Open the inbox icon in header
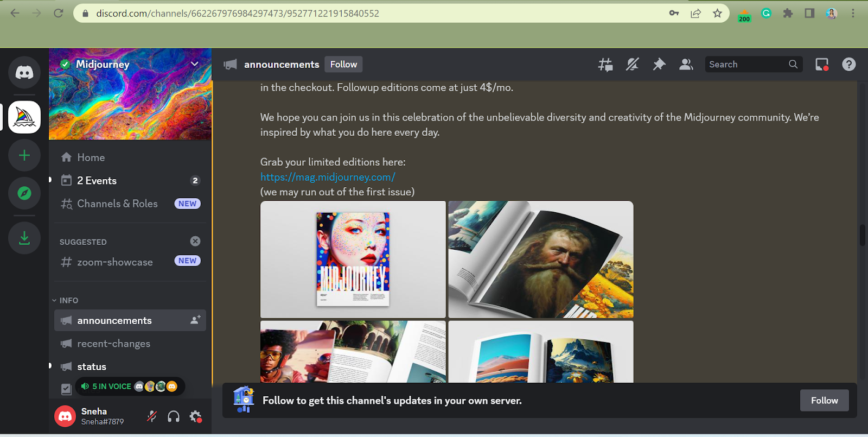The width and height of the screenshot is (868, 437). 822,65
